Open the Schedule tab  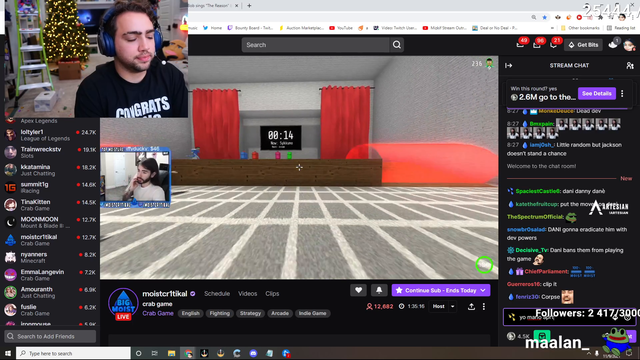(x=217, y=293)
